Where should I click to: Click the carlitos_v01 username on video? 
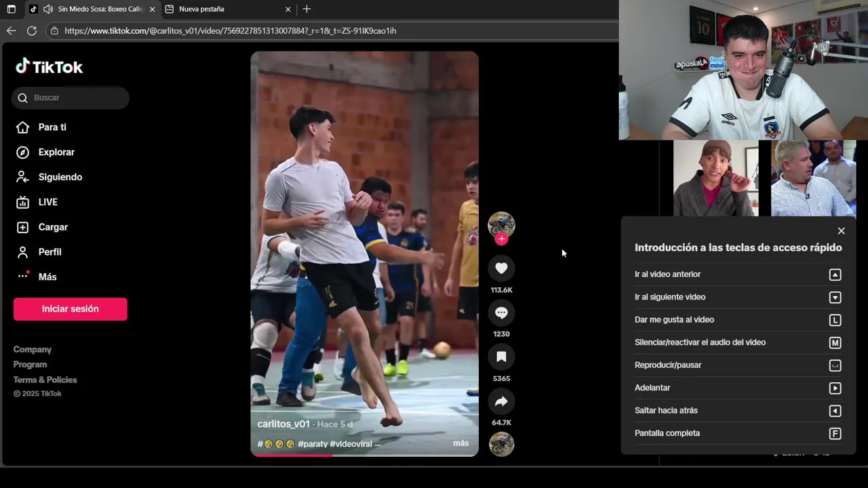(283, 424)
